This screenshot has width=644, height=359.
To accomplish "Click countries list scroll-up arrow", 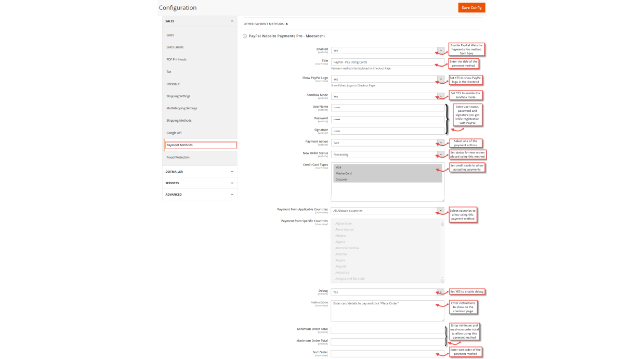I will click(x=442, y=221).
